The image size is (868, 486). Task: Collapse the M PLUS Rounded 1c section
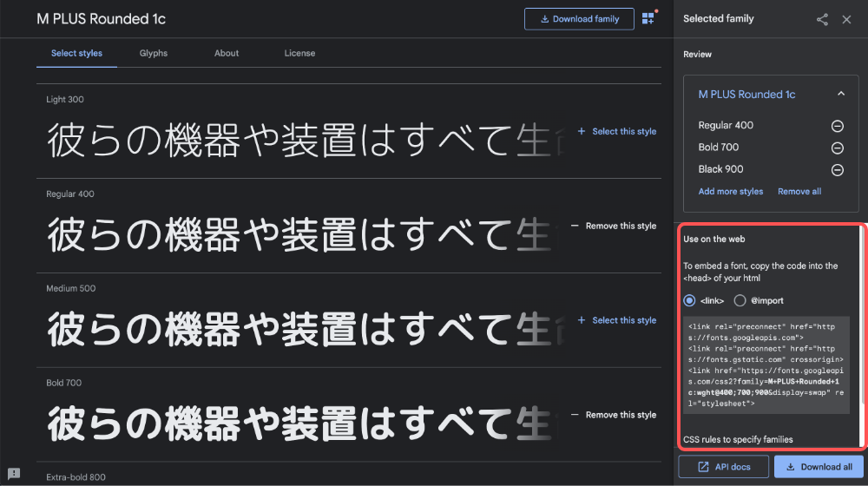(841, 94)
